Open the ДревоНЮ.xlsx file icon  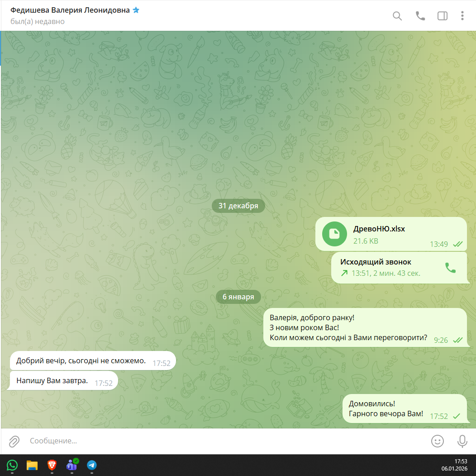pos(334,234)
